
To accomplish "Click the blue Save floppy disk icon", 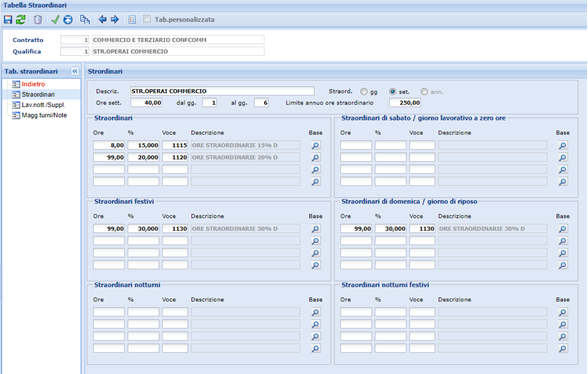I will [8, 20].
